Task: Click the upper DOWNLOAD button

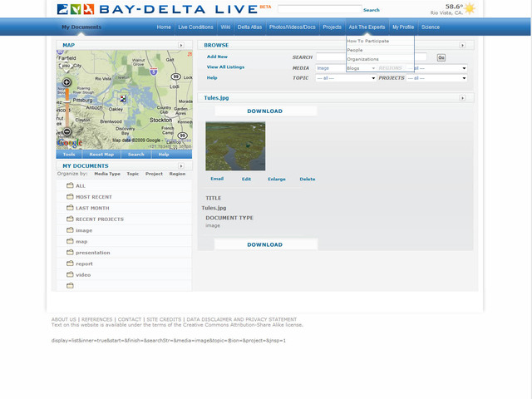Action: [265, 111]
